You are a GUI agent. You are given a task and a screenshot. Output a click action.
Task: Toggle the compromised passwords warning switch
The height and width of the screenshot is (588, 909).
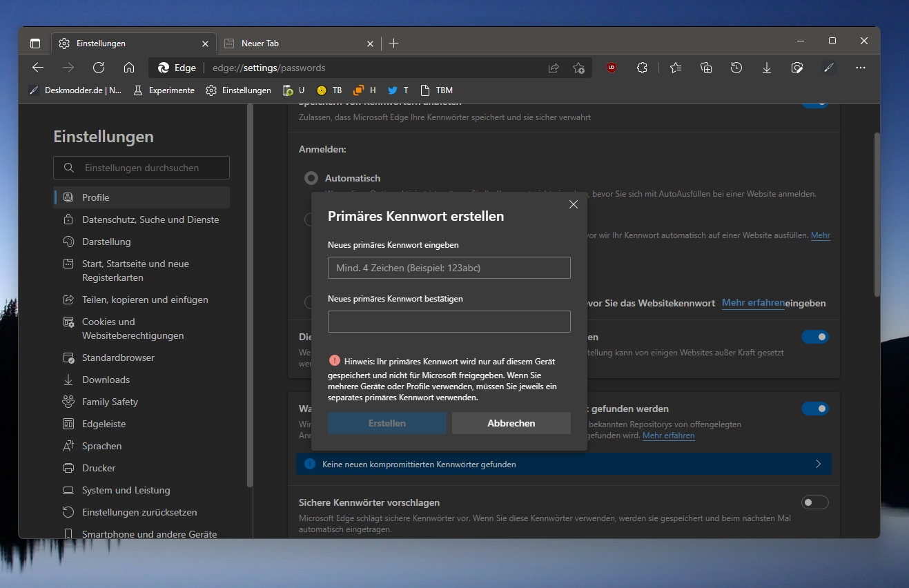(815, 409)
